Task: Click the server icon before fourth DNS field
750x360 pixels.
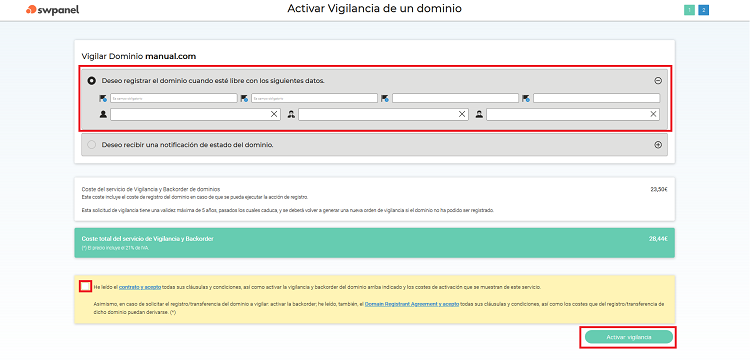Action: [526, 98]
